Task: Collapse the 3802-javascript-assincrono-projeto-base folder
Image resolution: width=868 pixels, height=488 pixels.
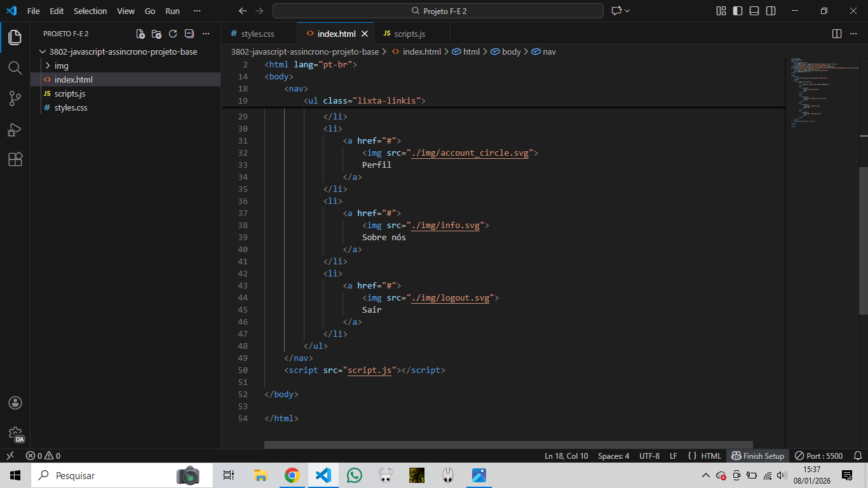Action: [x=123, y=52]
